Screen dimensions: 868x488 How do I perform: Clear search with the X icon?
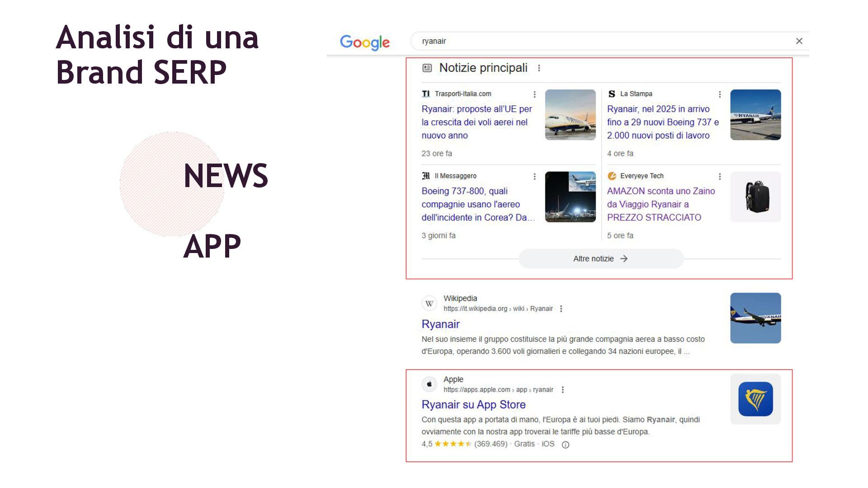(799, 41)
